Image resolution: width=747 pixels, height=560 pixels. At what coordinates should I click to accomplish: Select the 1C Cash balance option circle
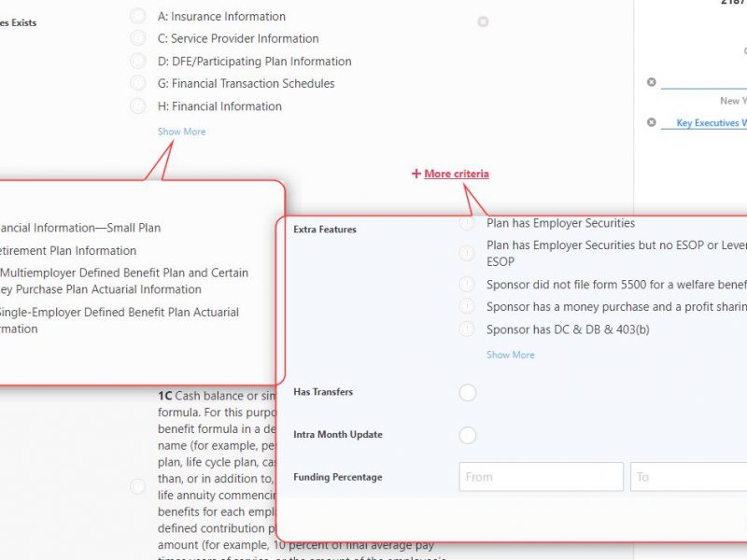pos(138,486)
